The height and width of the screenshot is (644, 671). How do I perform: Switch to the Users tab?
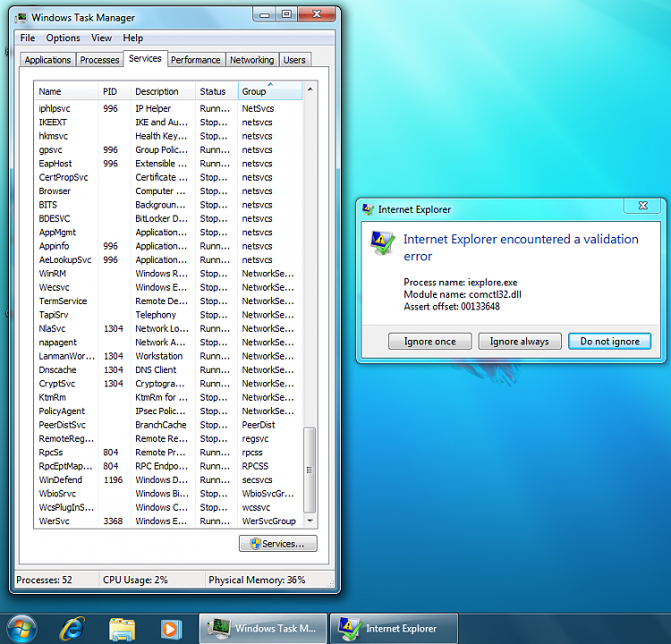(294, 60)
